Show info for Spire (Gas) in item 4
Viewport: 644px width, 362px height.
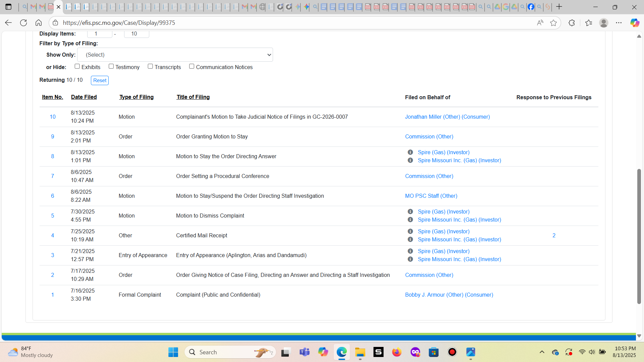click(410, 231)
